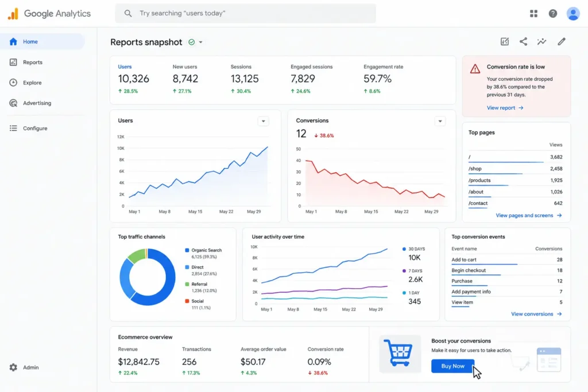Select the Engagement rate metric

(x=383, y=79)
